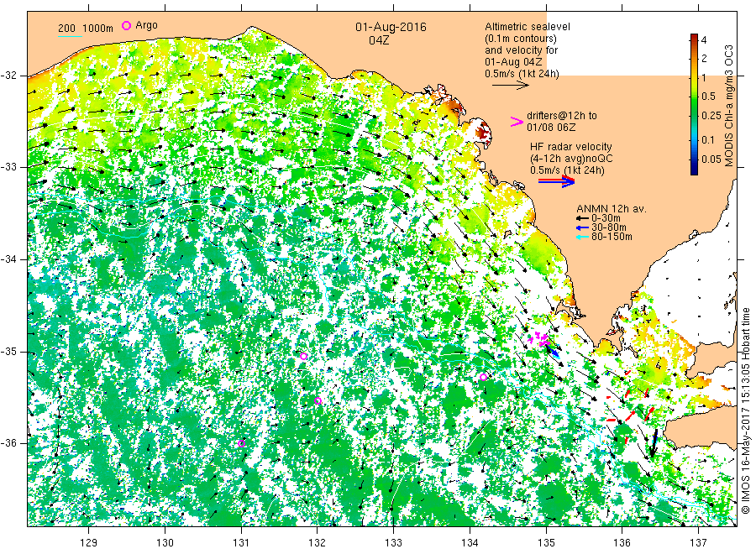Click the longitude axis label 137
Screen dimensions: 756x554
pos(698,542)
